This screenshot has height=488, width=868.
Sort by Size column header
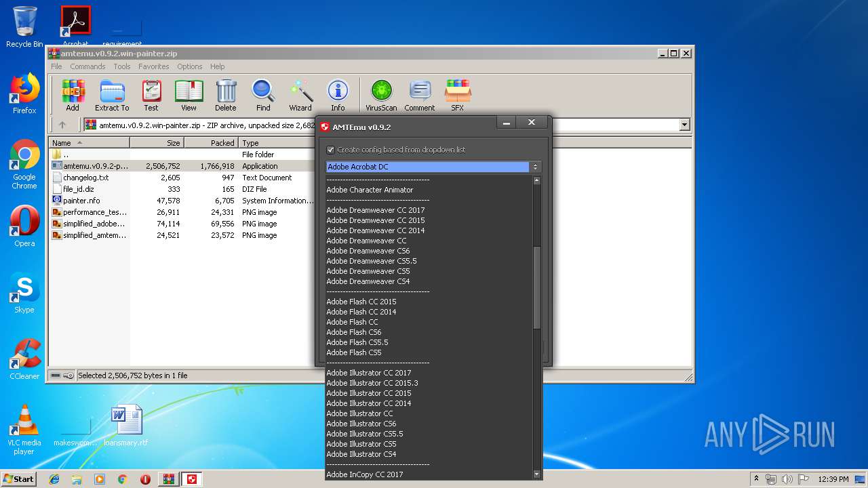[x=157, y=143]
